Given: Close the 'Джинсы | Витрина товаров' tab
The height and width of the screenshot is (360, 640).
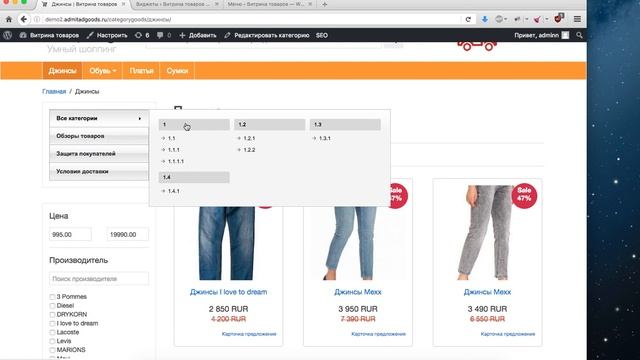Looking at the screenshot, I should click(123, 4).
